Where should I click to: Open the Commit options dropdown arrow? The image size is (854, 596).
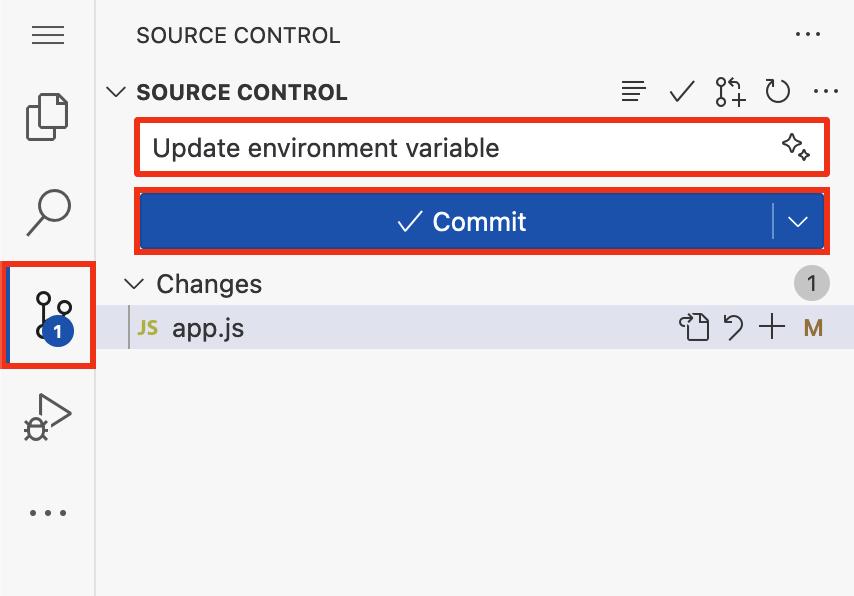798,221
